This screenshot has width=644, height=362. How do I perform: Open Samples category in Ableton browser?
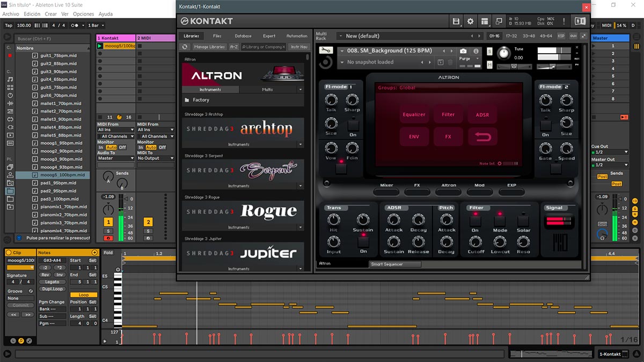pos(10,143)
